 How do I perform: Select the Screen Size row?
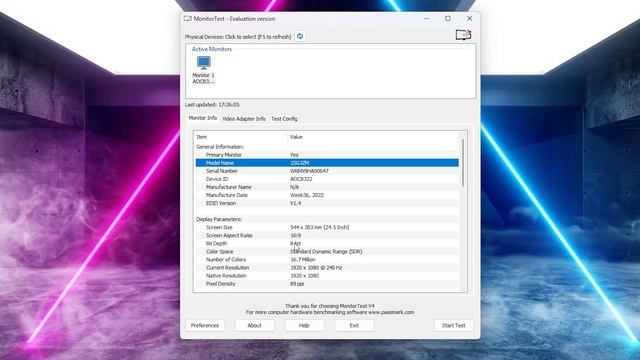[x=327, y=227]
